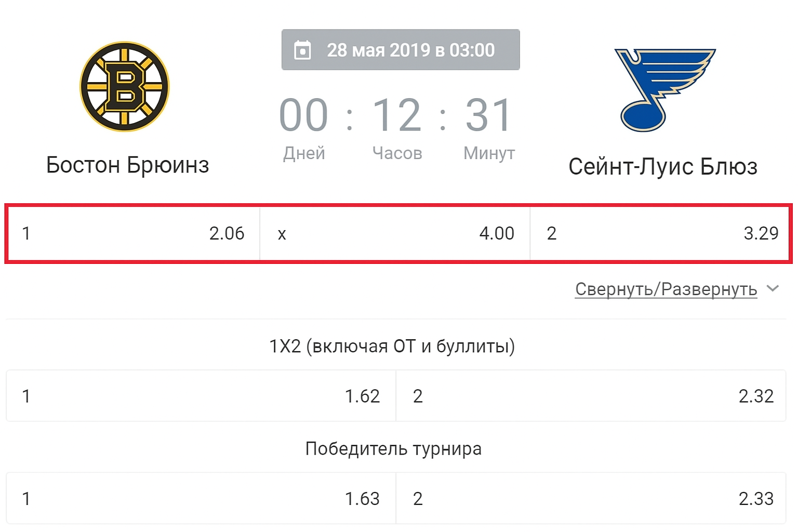Bet on team 1 at 1.62 including OT
The height and width of the screenshot is (532, 798).
point(201,396)
